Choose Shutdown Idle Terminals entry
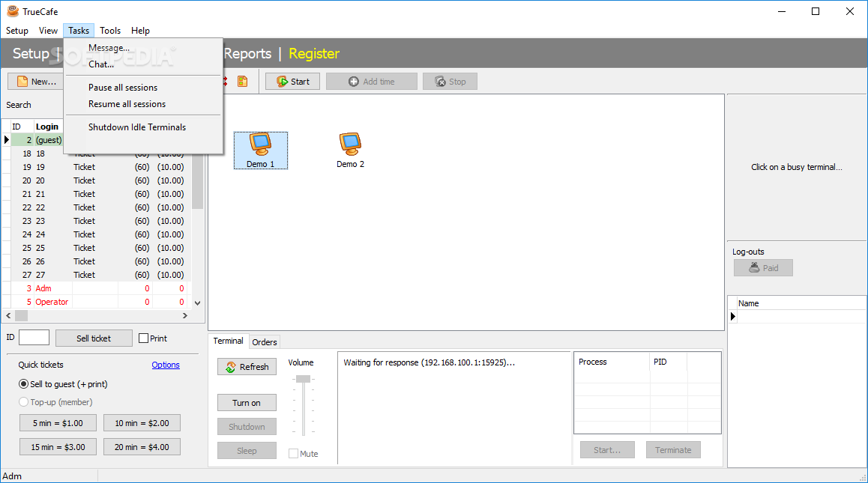The height and width of the screenshot is (483, 868). click(143, 127)
